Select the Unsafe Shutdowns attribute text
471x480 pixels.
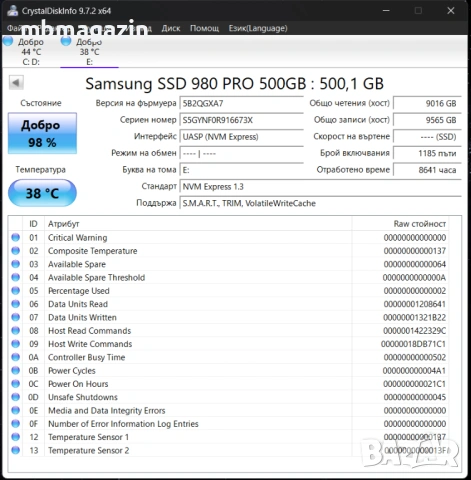[x=83, y=397]
